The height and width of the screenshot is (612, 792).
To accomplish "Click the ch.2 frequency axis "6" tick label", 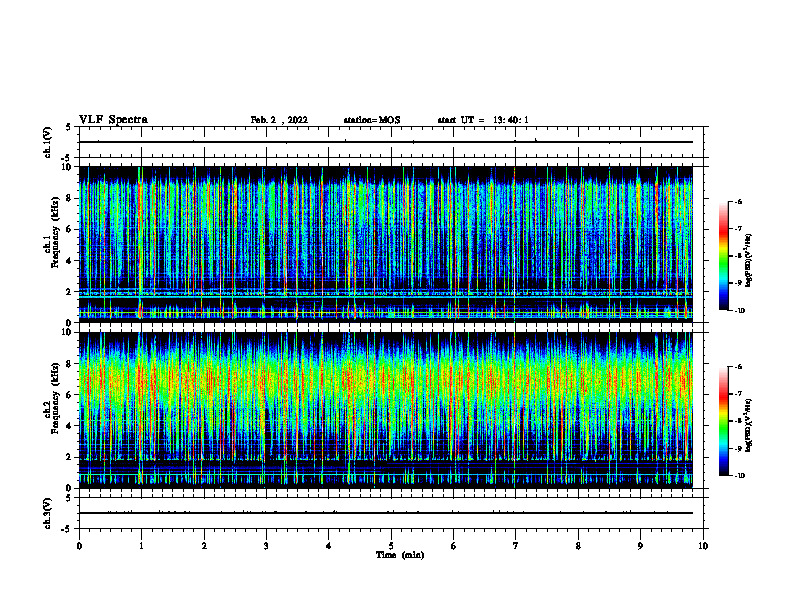I will (x=69, y=395).
